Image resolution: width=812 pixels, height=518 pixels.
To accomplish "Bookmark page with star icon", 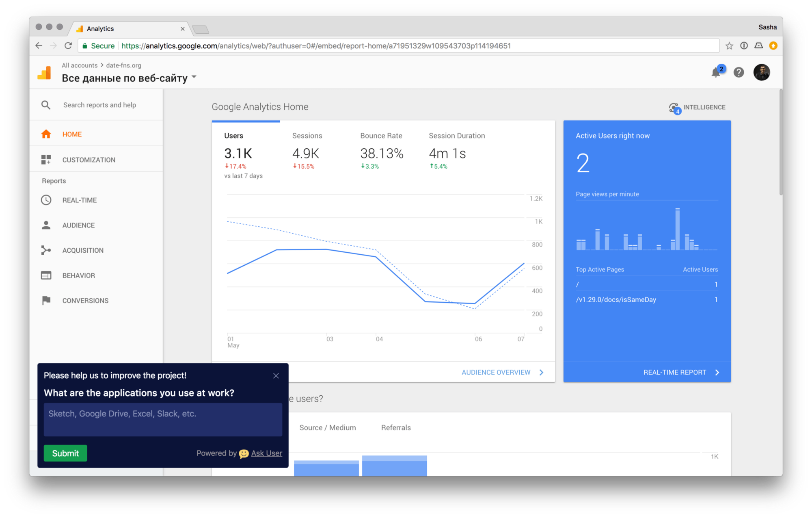I will tap(729, 46).
